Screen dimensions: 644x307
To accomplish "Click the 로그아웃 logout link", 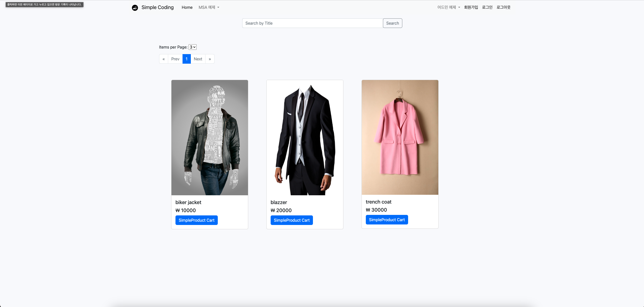I will (x=503, y=7).
